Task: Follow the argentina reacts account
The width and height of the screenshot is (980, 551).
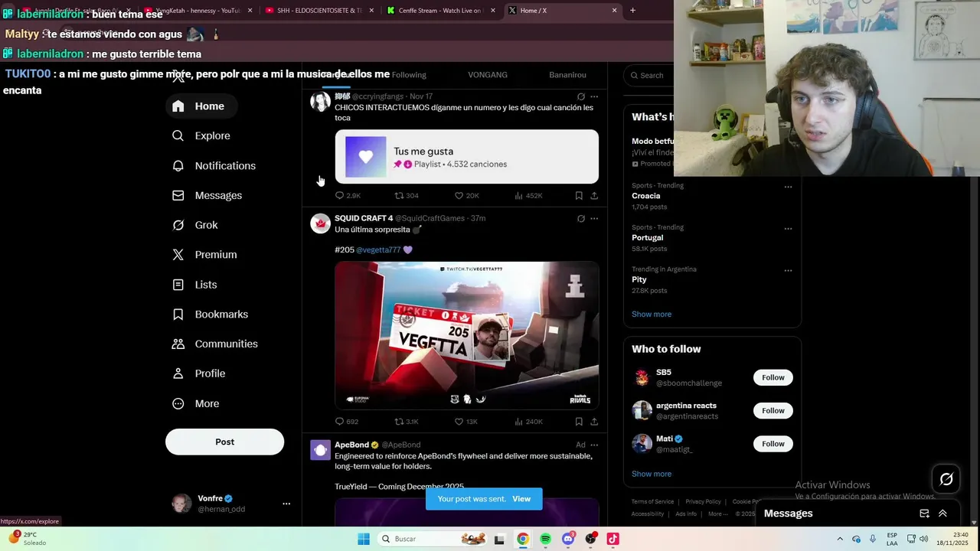Action: click(x=773, y=411)
